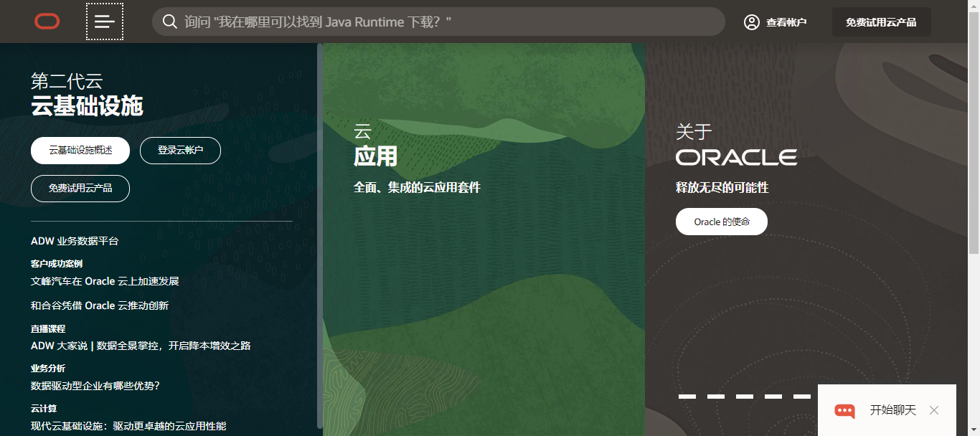
Task: Click the magnifying glass search icon
Action: 170,22
